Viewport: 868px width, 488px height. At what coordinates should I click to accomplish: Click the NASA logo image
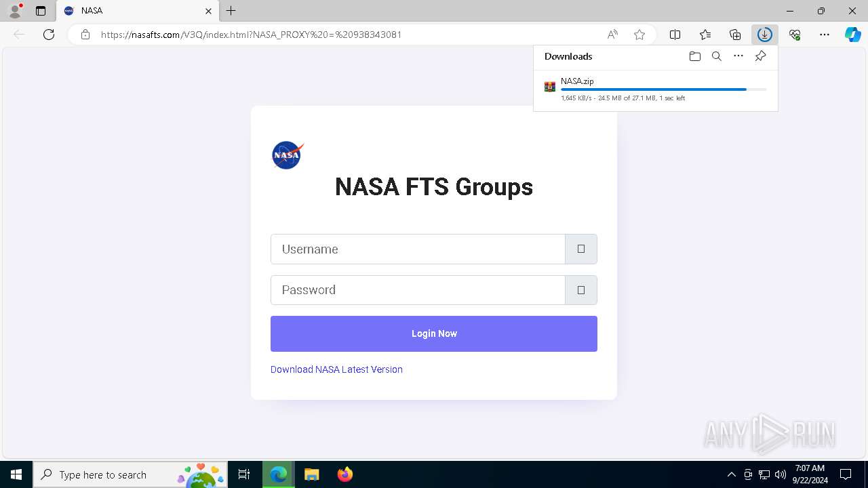pos(288,155)
